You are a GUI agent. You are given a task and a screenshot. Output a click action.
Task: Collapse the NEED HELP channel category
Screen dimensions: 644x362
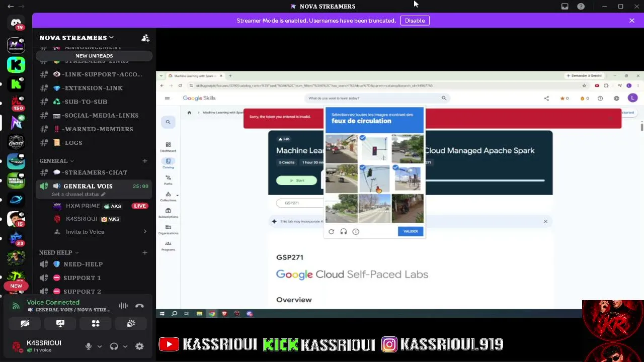[x=59, y=252]
